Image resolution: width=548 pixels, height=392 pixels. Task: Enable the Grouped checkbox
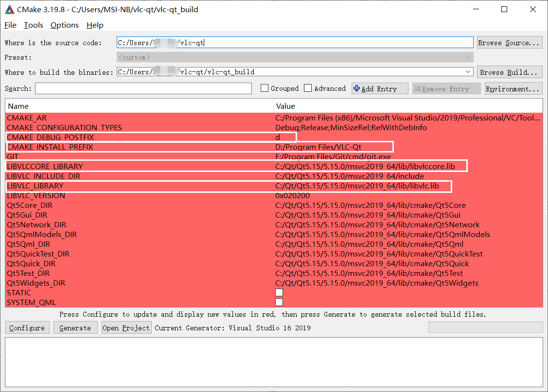coord(265,88)
